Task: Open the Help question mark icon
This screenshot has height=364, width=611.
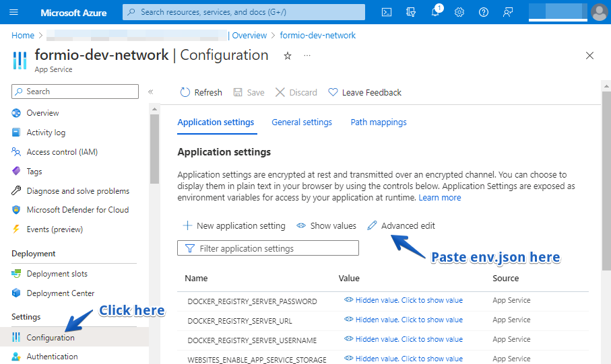Action: (484, 13)
